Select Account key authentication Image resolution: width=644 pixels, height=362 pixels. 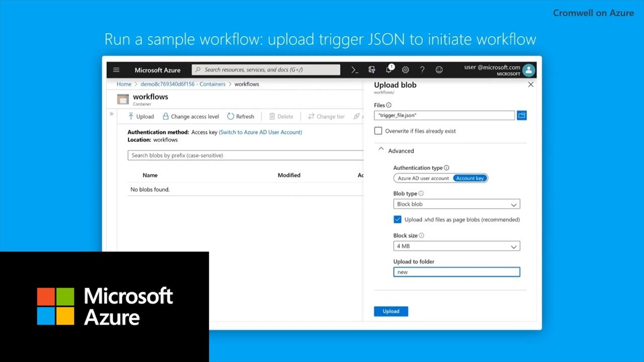click(x=470, y=178)
